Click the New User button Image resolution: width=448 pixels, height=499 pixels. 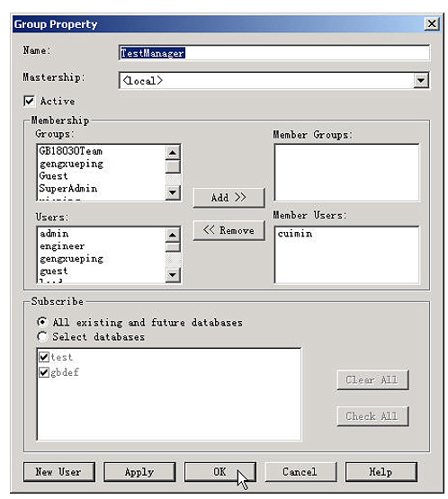(x=59, y=472)
